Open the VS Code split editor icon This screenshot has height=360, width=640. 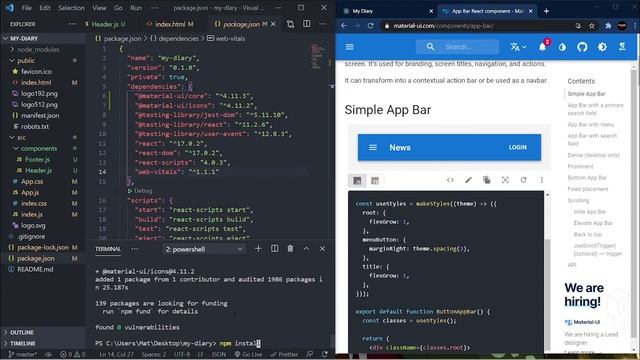[x=307, y=24]
